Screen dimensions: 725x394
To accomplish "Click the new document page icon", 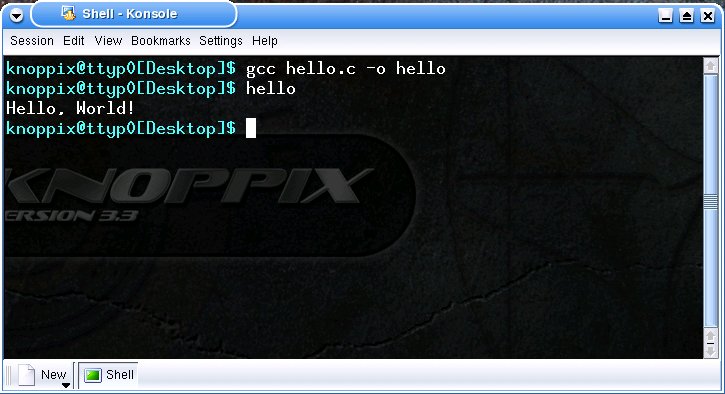I will [26, 375].
